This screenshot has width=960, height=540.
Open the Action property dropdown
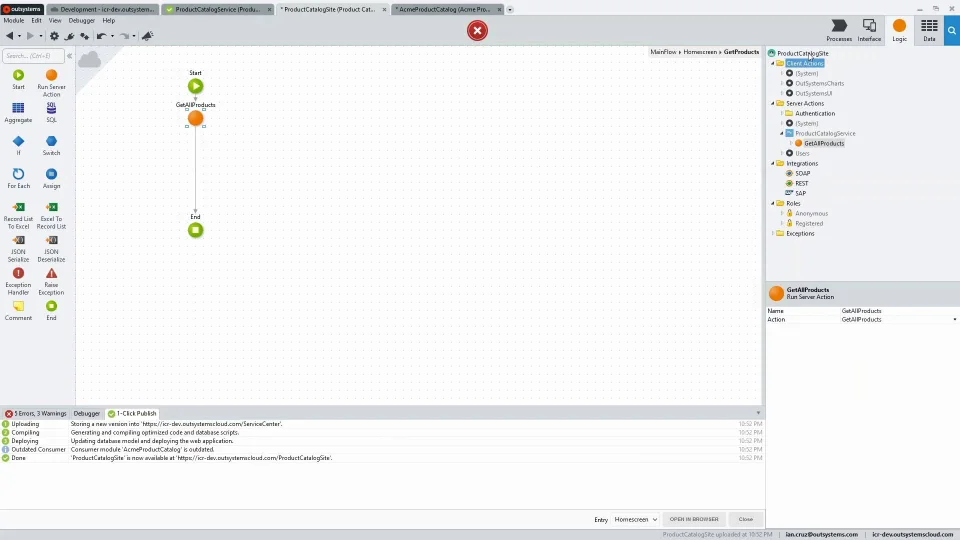[x=954, y=320]
